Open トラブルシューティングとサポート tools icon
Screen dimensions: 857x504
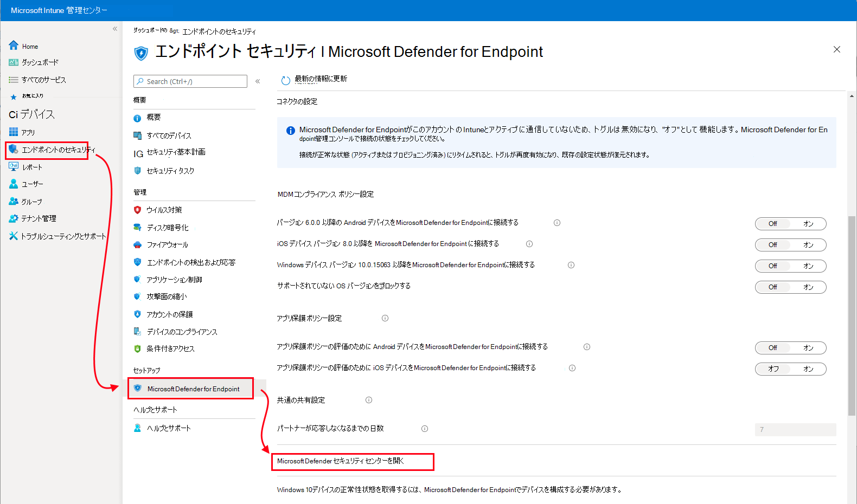click(x=14, y=236)
